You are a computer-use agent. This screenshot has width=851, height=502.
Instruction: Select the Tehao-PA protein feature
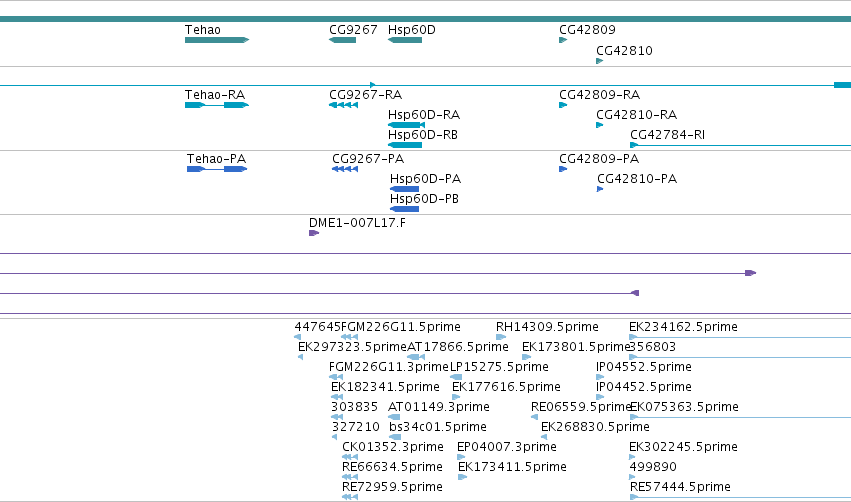217,169
